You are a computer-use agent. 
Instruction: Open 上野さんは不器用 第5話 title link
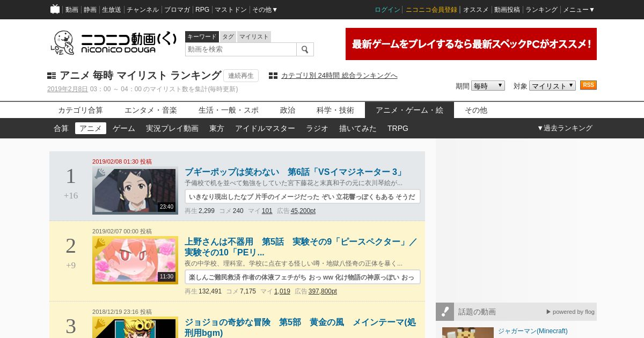[301, 247]
